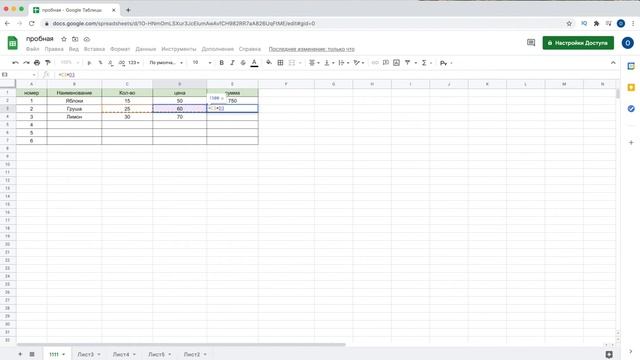
Task: Open vertical align dropdown
Action: (x=329, y=63)
